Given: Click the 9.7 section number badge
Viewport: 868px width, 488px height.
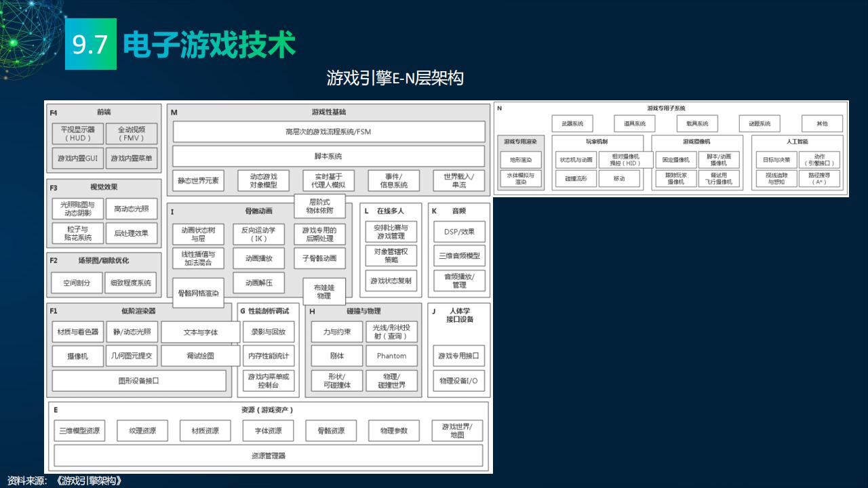Looking at the screenshot, I should pyautogui.click(x=90, y=45).
